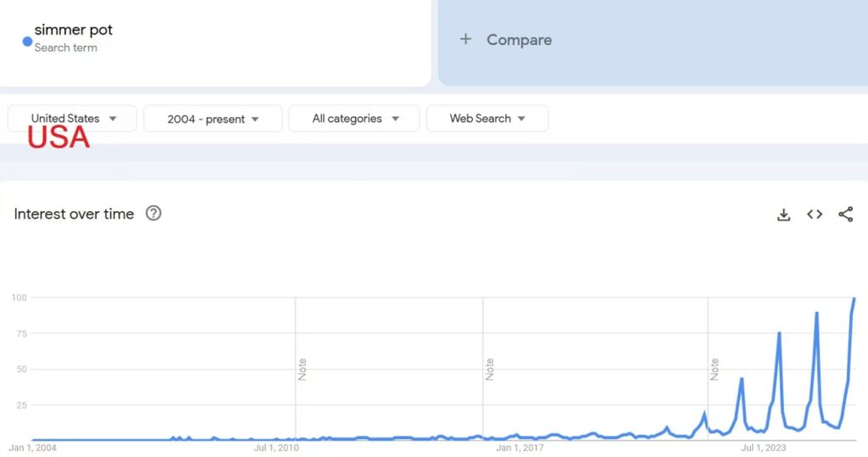Open the embed code icon

(815, 215)
